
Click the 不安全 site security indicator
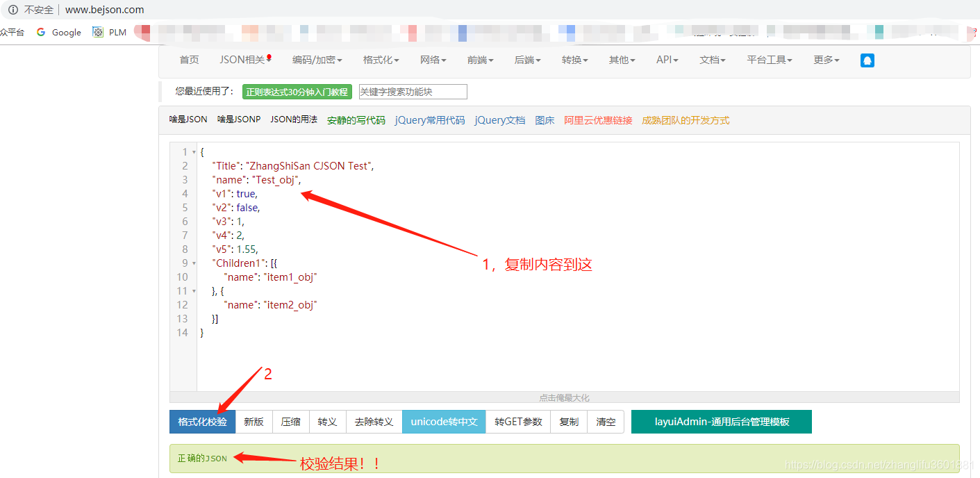click(31, 10)
